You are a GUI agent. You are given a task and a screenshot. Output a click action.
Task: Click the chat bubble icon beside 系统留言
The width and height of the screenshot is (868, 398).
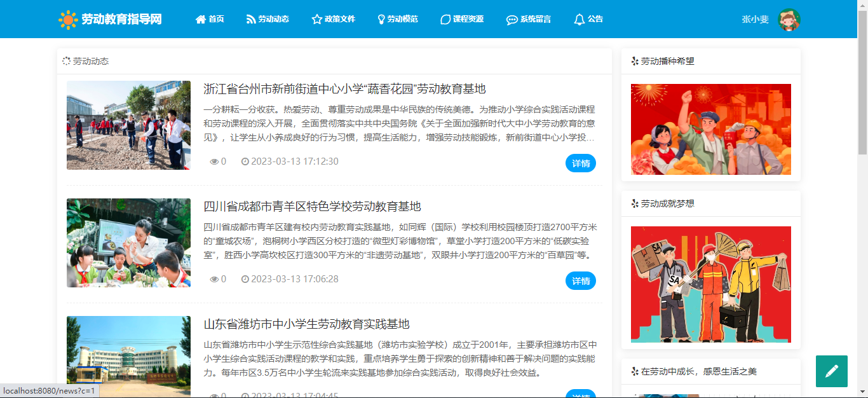pos(512,20)
